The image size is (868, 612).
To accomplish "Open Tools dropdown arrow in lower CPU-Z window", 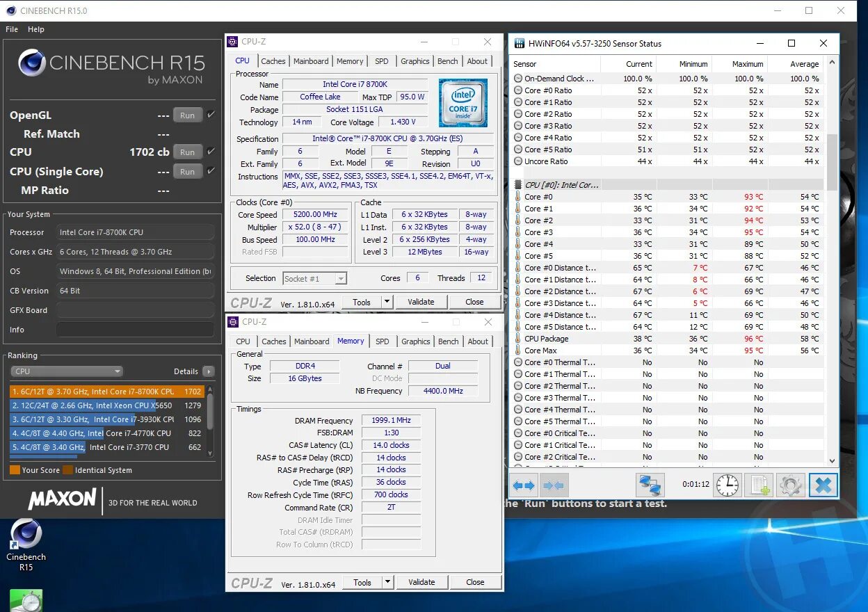I will (x=387, y=582).
